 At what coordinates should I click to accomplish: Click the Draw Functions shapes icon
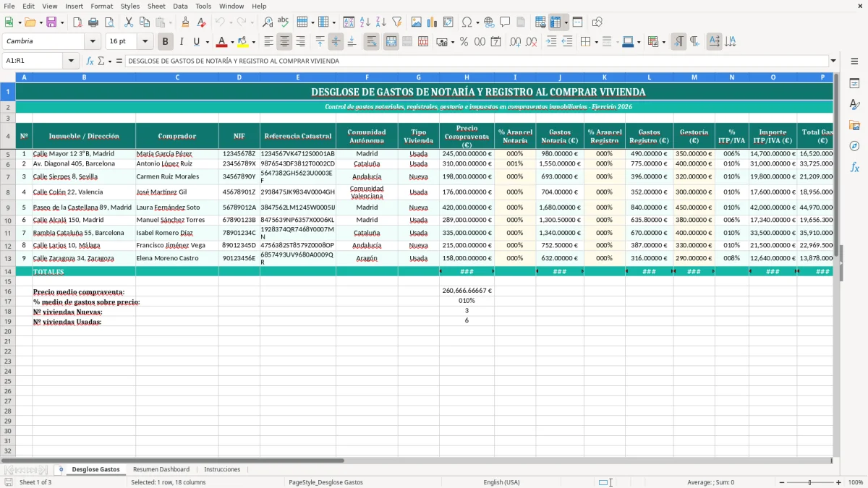click(597, 22)
